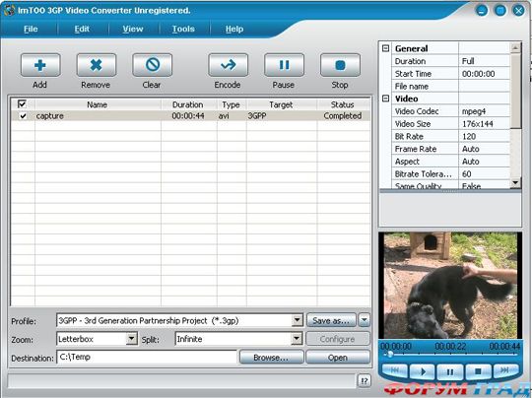The height and width of the screenshot is (398, 532).
Task: Click the 3GPP target cell
Action: coord(282,116)
